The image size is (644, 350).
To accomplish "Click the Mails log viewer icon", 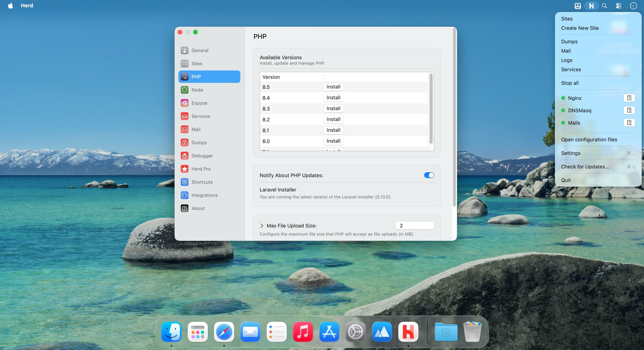I will click(x=629, y=123).
